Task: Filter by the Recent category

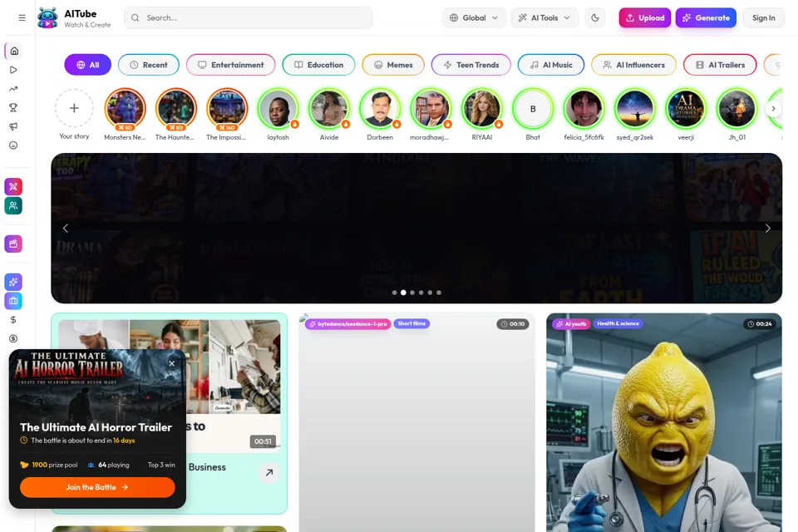Action: tap(149, 65)
